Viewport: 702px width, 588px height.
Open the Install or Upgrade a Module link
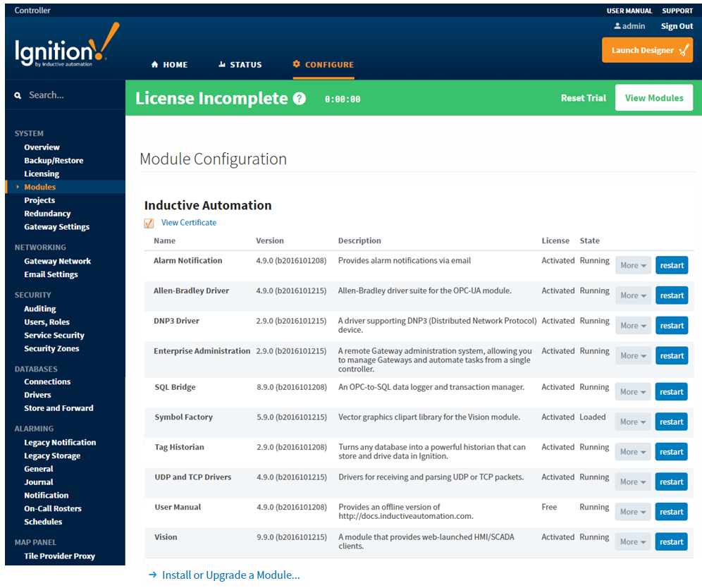231,575
